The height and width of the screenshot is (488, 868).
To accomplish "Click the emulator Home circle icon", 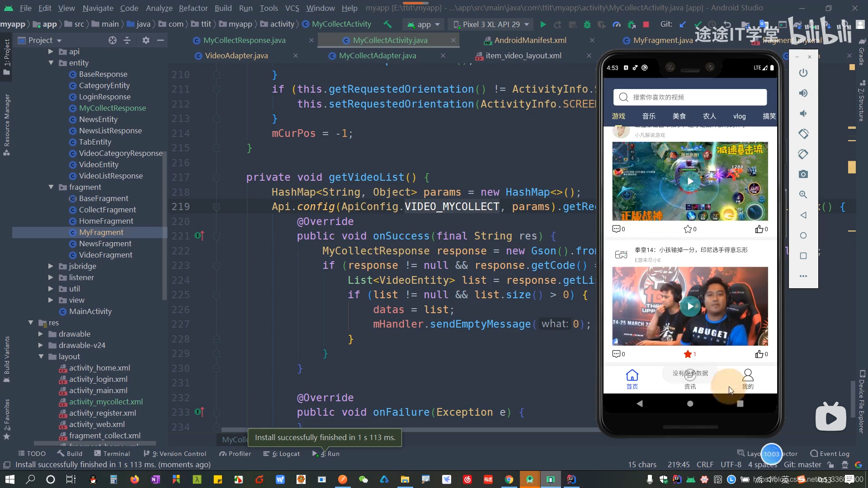I will click(803, 235).
